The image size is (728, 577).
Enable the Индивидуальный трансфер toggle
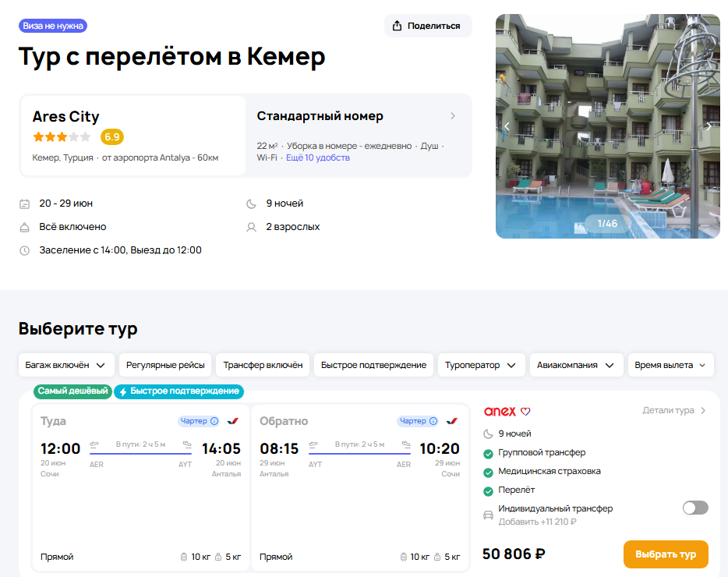pos(695,508)
